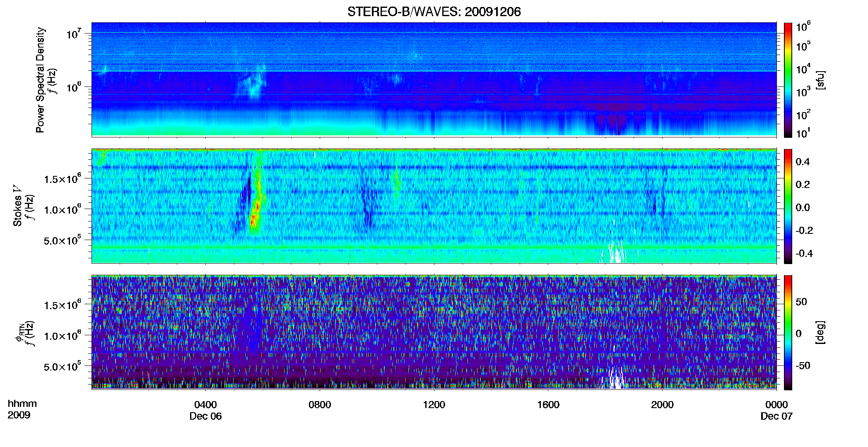Click the 0800 time tick label
This screenshot has width=868, height=447.
pos(320,405)
